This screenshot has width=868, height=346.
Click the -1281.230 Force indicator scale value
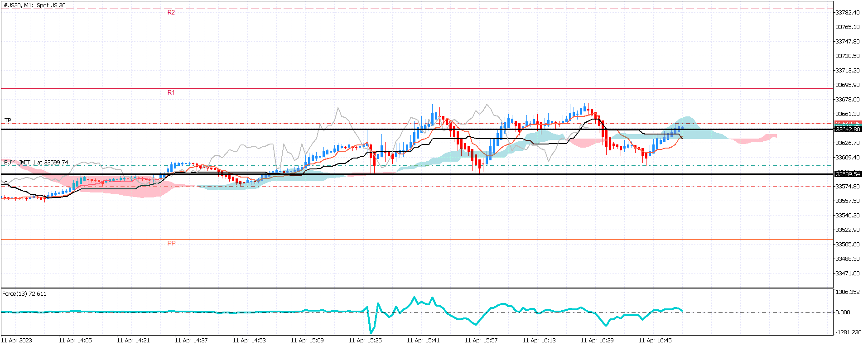coord(849,332)
